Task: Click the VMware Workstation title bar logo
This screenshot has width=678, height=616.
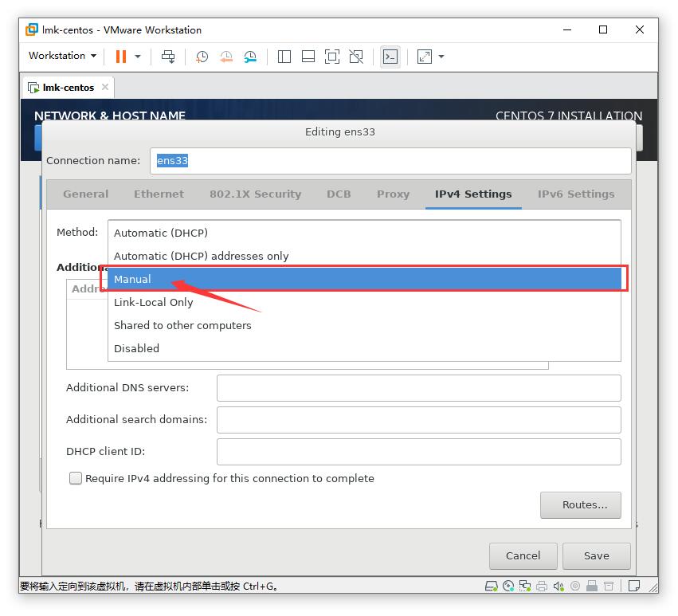Action: tap(32, 29)
